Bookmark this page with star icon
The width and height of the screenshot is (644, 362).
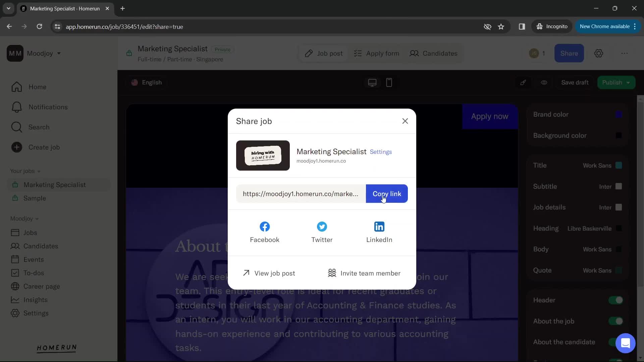(501, 26)
